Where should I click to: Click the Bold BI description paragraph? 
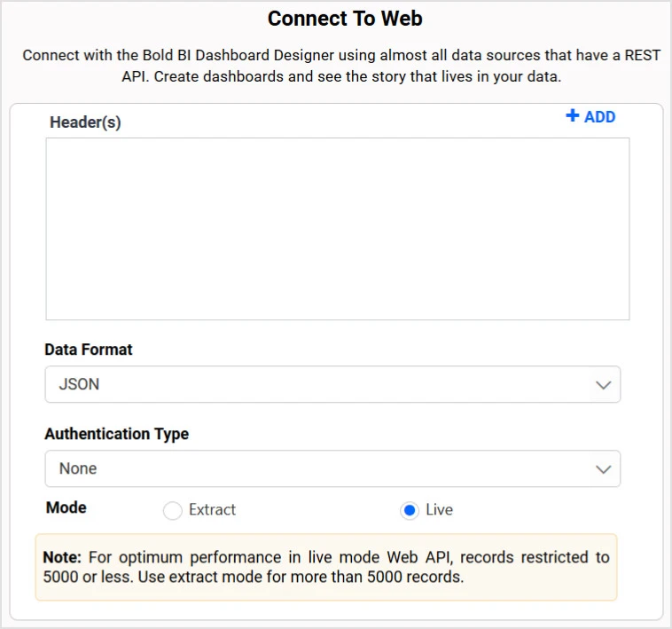point(341,66)
